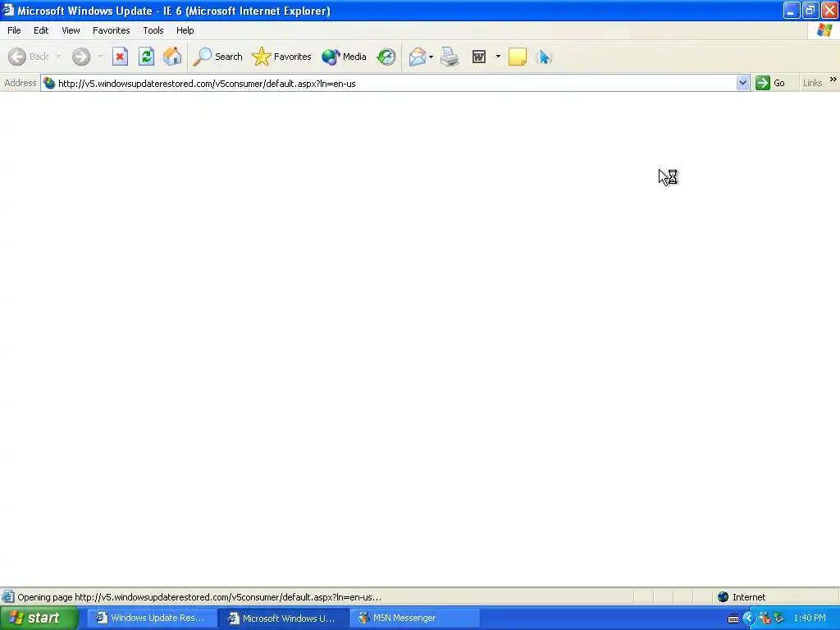Open the Mail dropdown arrow

click(431, 57)
